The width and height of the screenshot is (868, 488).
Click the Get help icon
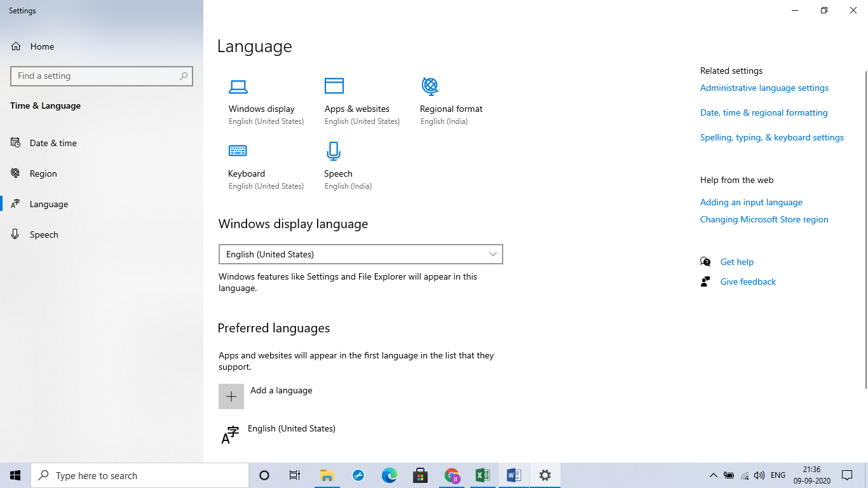coord(706,261)
